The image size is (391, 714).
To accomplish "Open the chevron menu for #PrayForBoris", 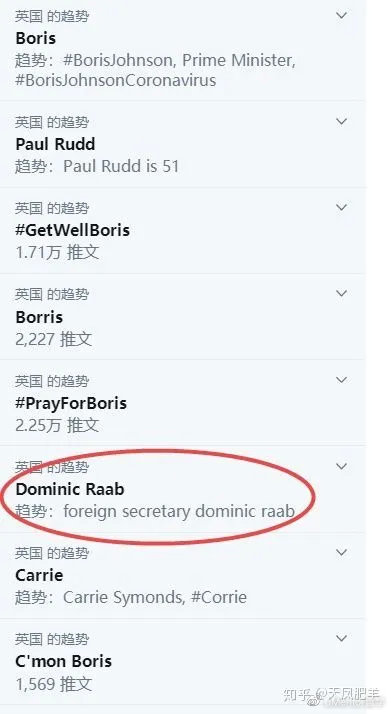I will [341, 380].
